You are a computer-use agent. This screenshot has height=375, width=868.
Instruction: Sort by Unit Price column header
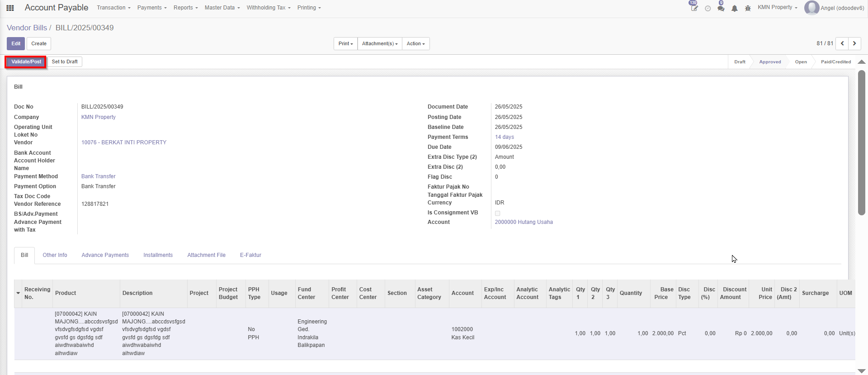click(x=762, y=293)
